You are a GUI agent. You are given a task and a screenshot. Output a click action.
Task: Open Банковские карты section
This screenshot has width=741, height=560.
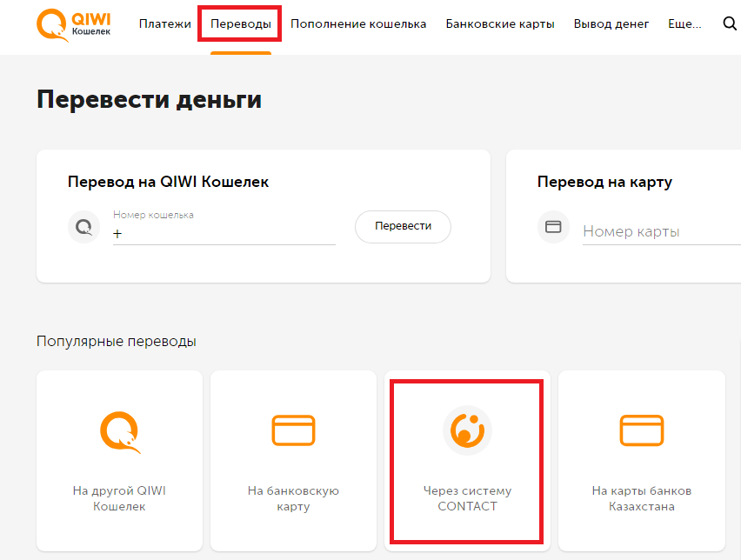(500, 23)
